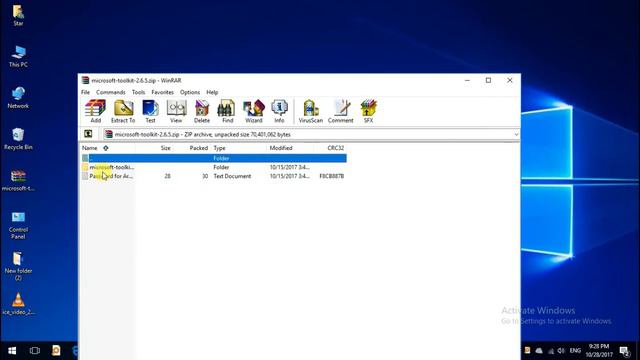Sort by CRC32 column header
This screenshot has width=640, height=360.
(x=336, y=148)
